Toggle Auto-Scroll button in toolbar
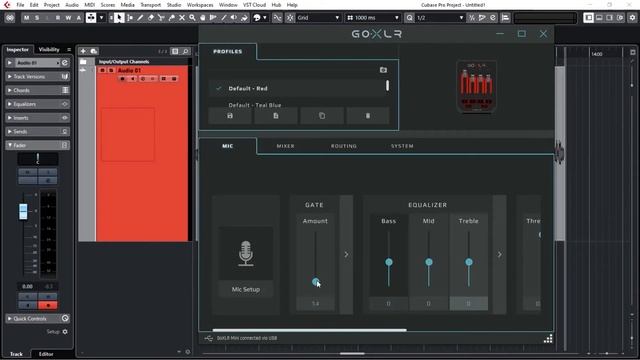This screenshot has width=640, height=360. click(91, 18)
